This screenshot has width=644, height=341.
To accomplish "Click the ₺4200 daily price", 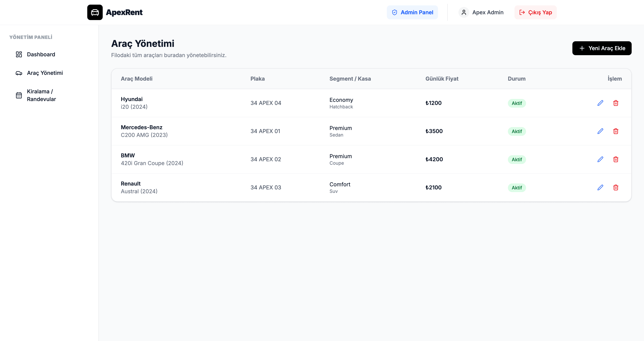I will [434, 159].
